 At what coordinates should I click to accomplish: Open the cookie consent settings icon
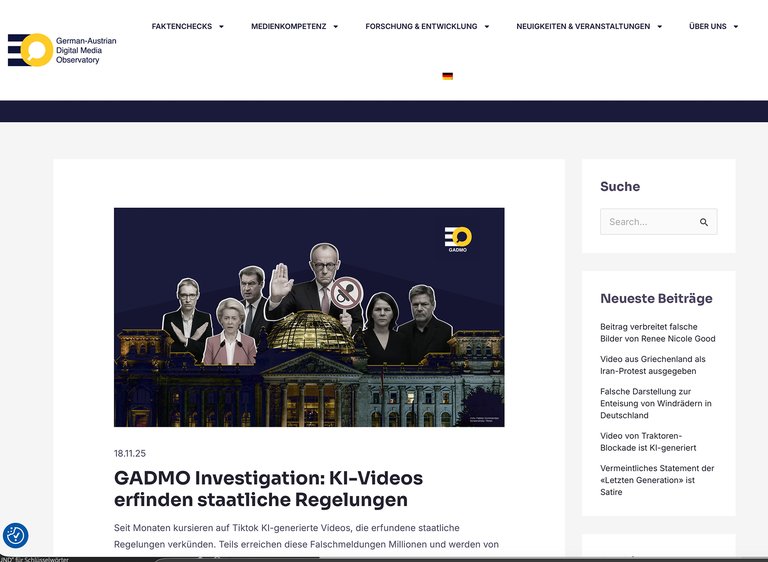point(16,535)
